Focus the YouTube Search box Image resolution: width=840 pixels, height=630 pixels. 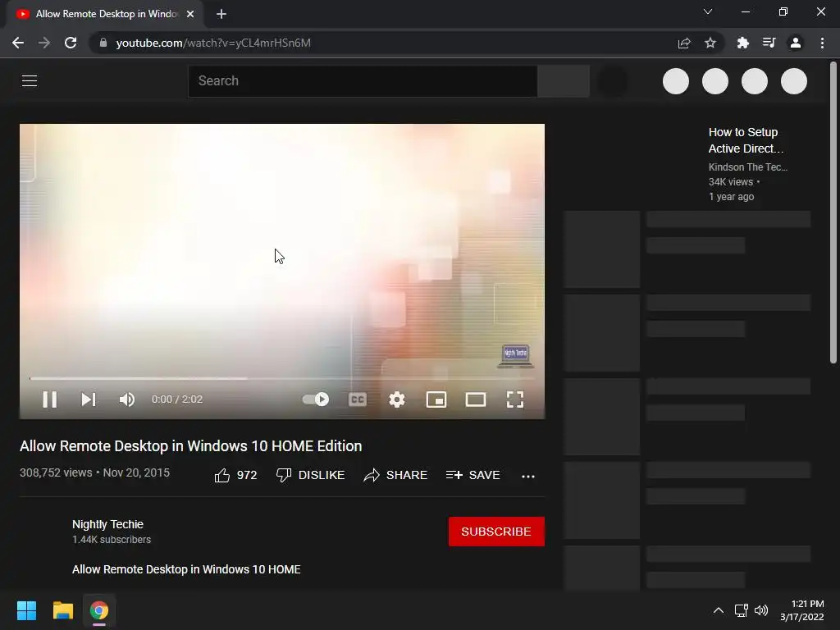coord(363,81)
